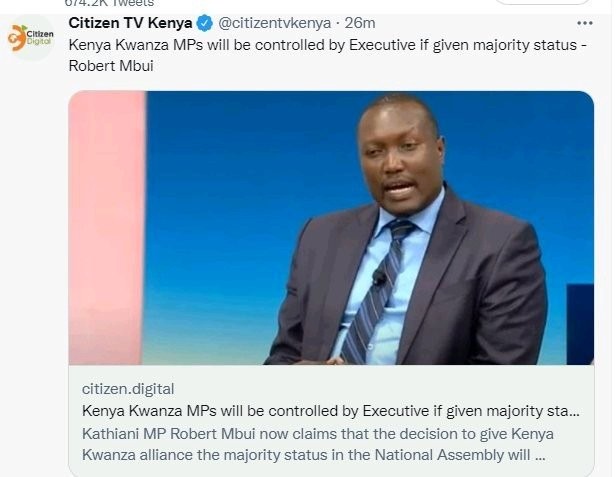Screen dimensions: 616x477
Task: Open the link card preview image
Action: click(331, 228)
